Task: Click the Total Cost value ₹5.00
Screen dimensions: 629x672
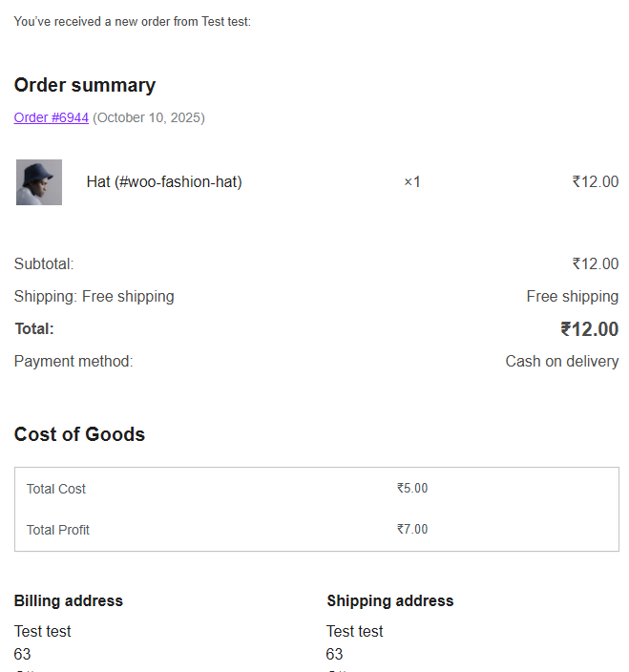Action: pos(412,489)
